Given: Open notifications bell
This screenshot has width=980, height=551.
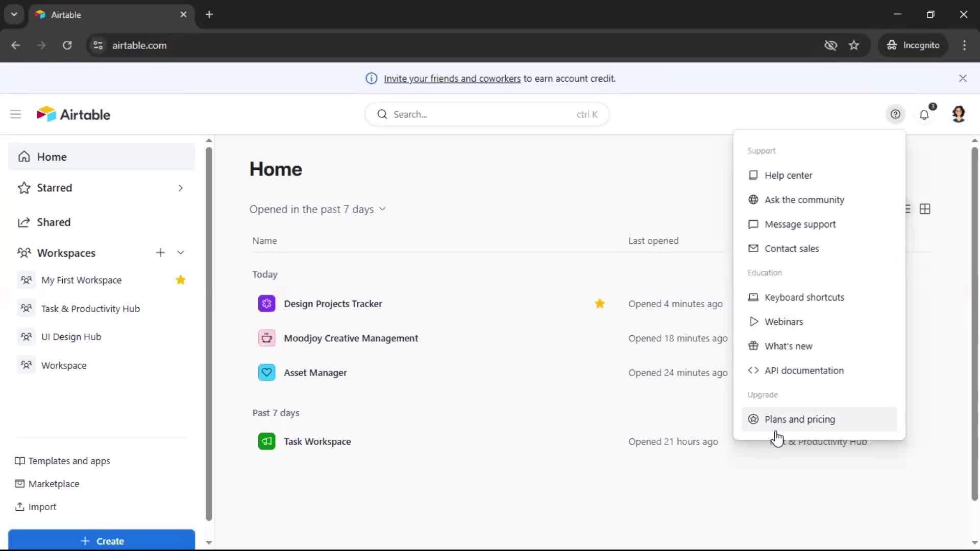Looking at the screenshot, I should [x=924, y=114].
